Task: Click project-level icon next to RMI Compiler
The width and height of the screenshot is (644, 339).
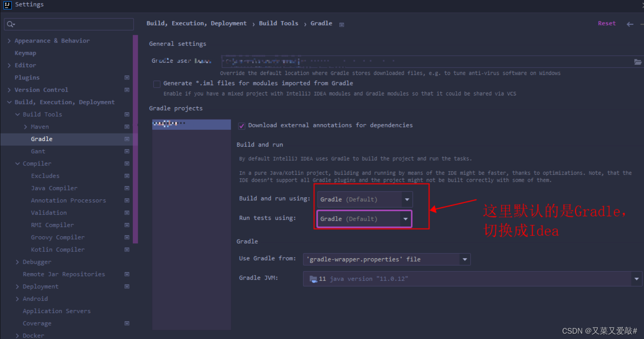Action: [127, 225]
